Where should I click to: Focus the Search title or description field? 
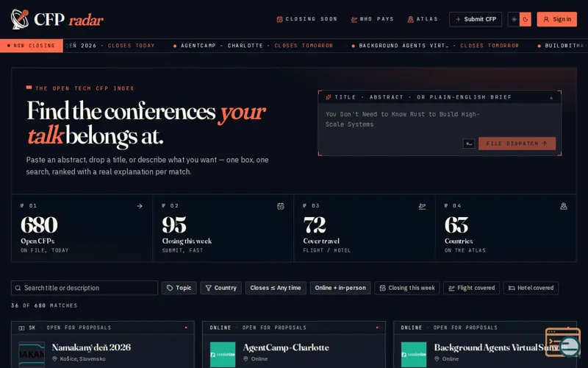tap(85, 288)
